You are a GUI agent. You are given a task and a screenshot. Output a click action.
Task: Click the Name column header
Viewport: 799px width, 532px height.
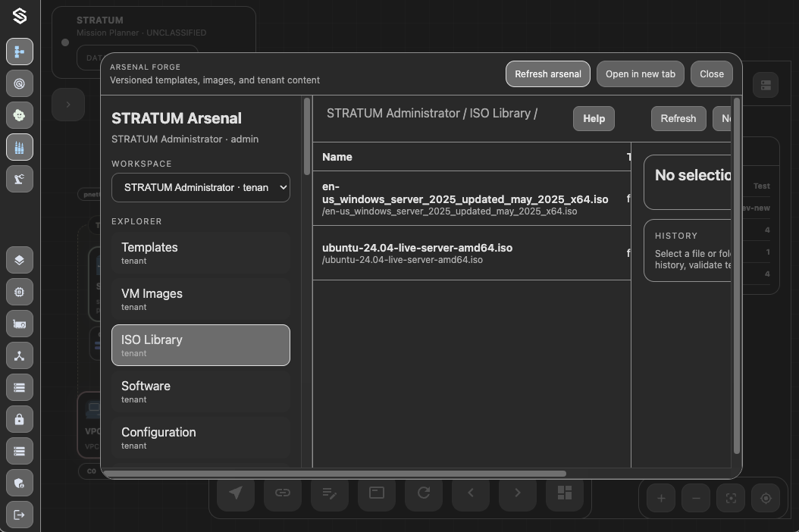337,157
